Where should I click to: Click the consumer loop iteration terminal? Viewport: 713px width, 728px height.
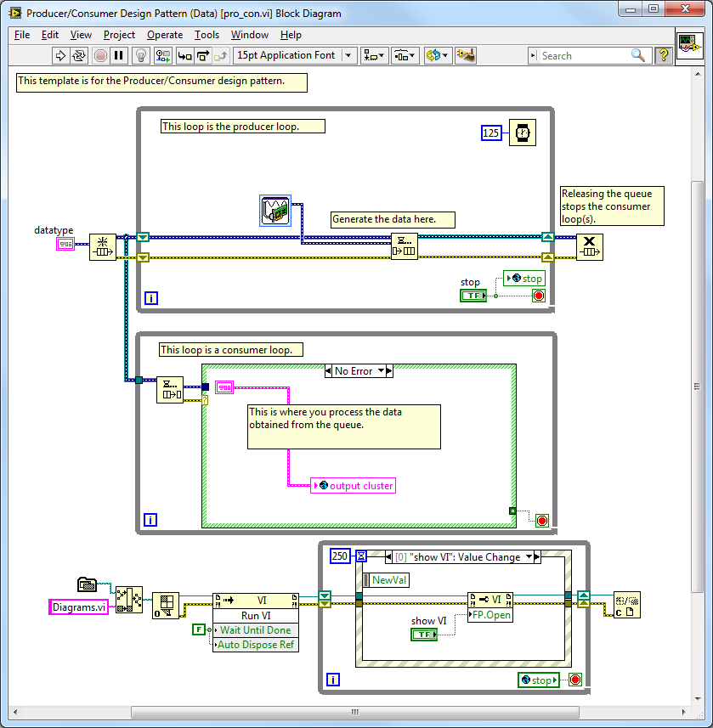tap(150, 520)
